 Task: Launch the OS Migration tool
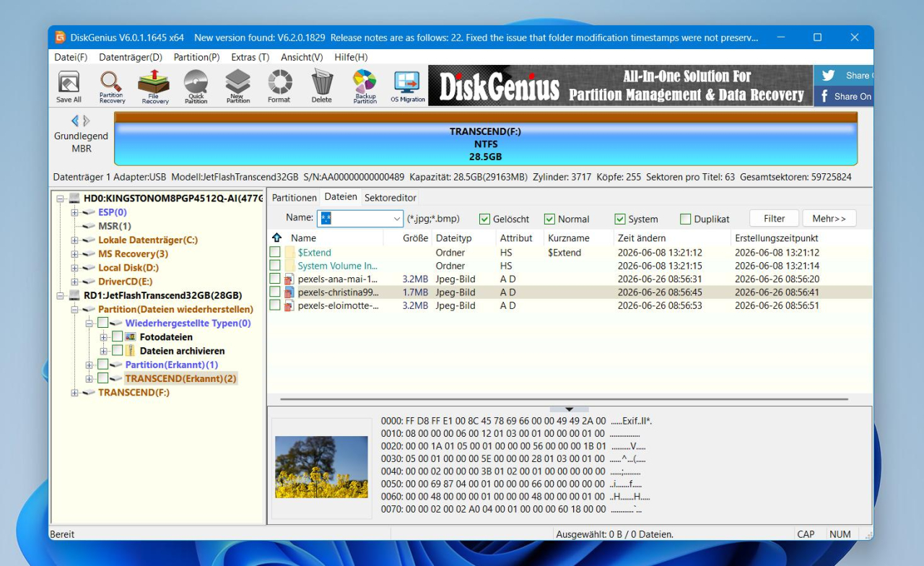point(408,87)
